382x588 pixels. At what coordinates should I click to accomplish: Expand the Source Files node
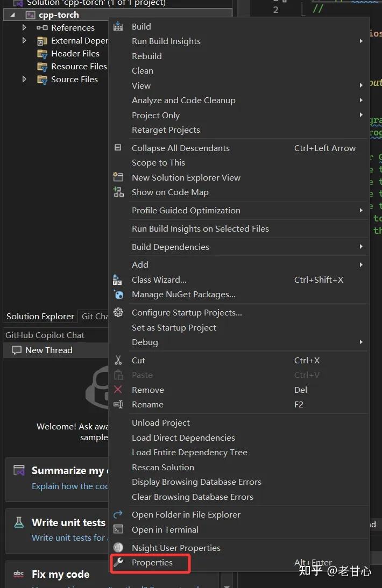(24, 79)
